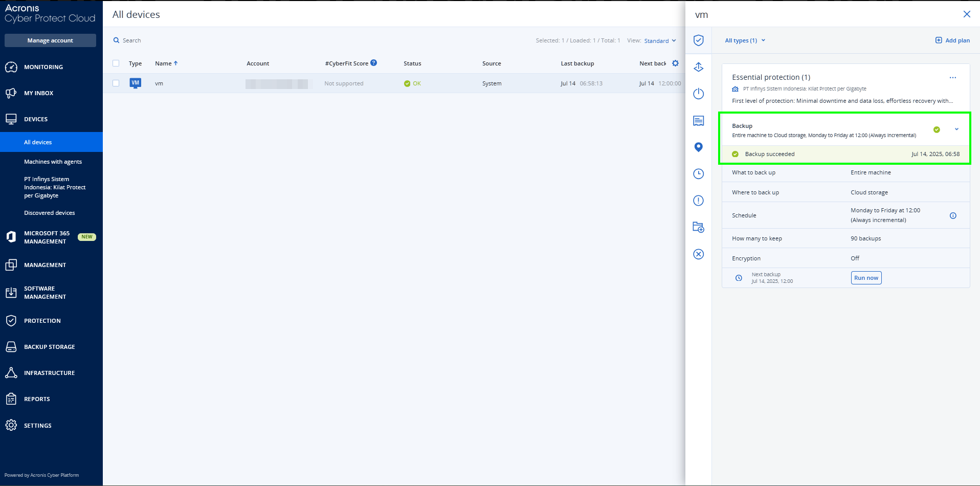
Task: Tick the select-all checkbox in table header
Action: tap(116, 63)
